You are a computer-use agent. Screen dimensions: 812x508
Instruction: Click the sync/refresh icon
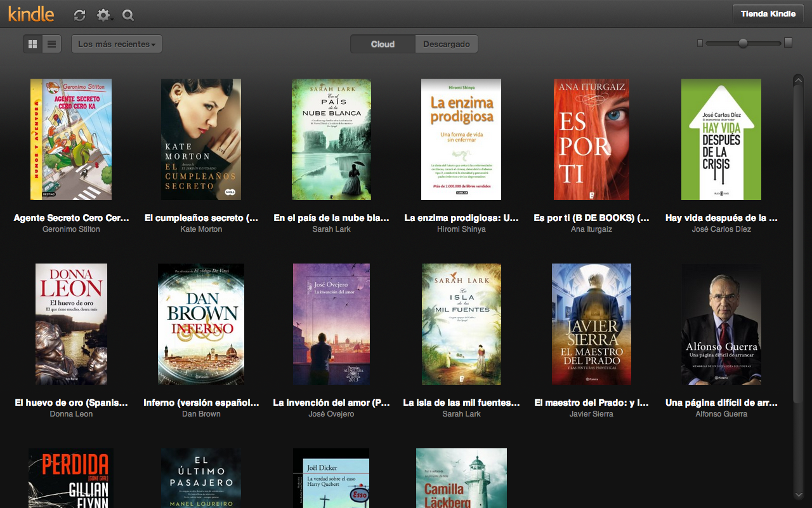pos(79,15)
